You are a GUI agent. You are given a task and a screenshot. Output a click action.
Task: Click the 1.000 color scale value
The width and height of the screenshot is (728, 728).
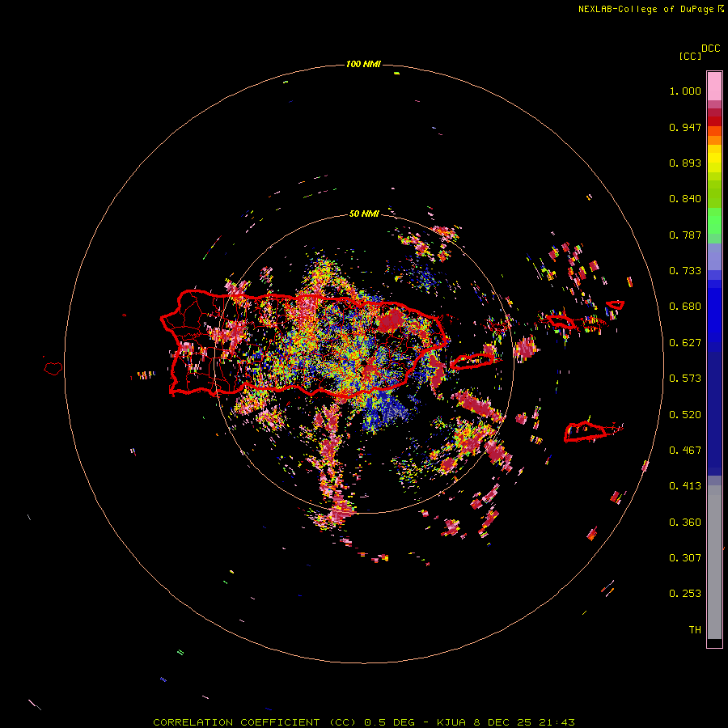tap(685, 91)
